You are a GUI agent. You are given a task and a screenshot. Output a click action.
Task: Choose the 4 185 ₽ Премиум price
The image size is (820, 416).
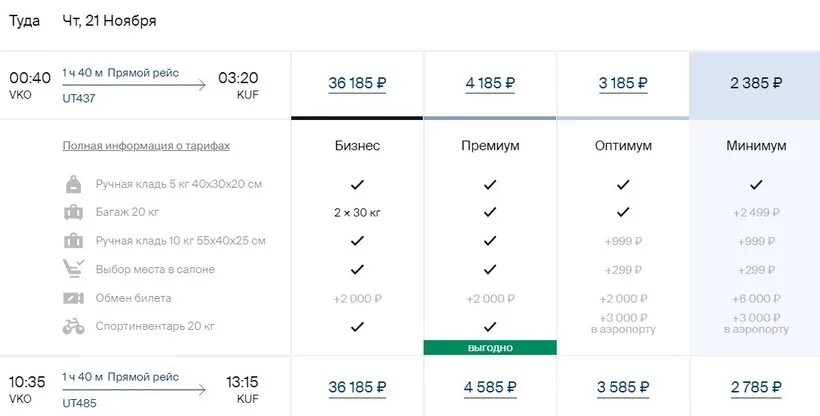point(490,84)
